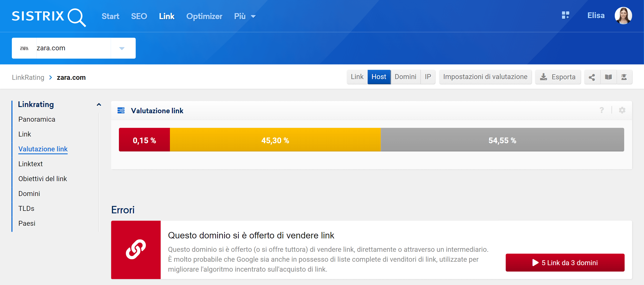Select the Domini view toggle
This screenshot has width=644, height=285.
pyautogui.click(x=405, y=77)
